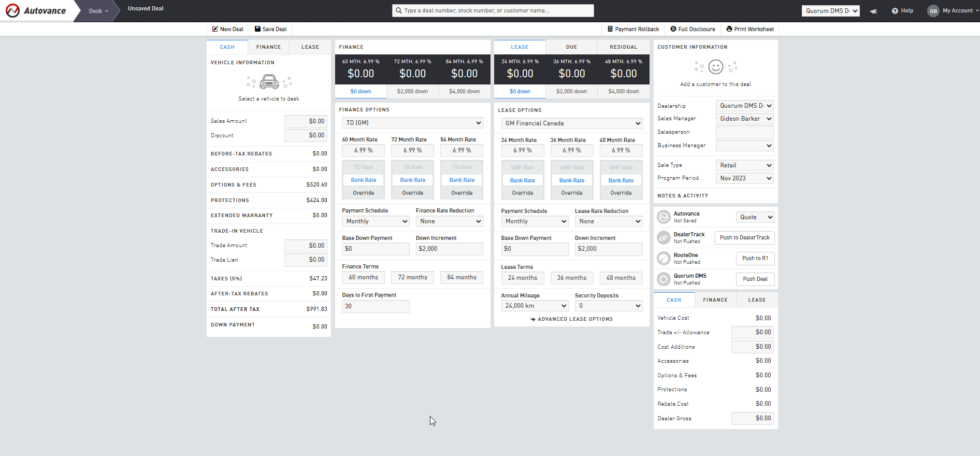The width and height of the screenshot is (980, 456).
Task: Select GMF Rate for 24 month lease
Action: coord(523,167)
